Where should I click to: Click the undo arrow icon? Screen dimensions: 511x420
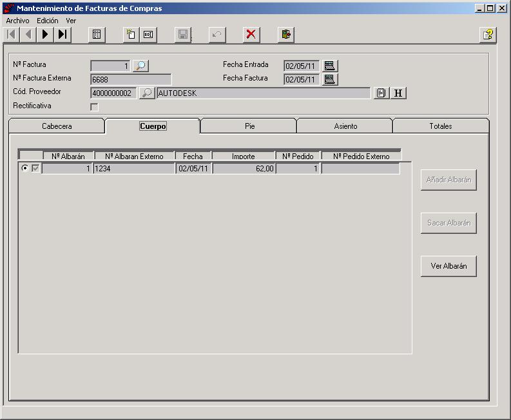pos(217,34)
